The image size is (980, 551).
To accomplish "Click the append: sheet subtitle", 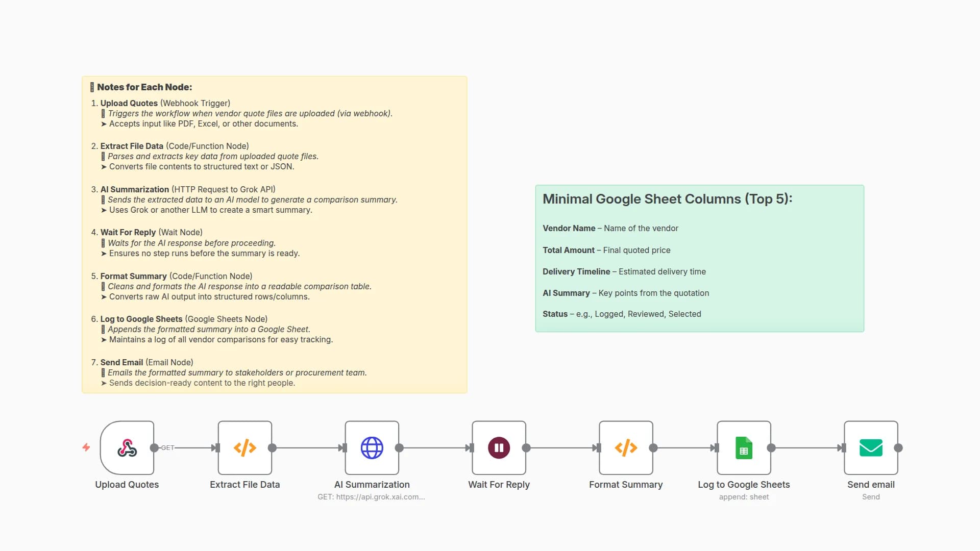I will [x=744, y=496].
